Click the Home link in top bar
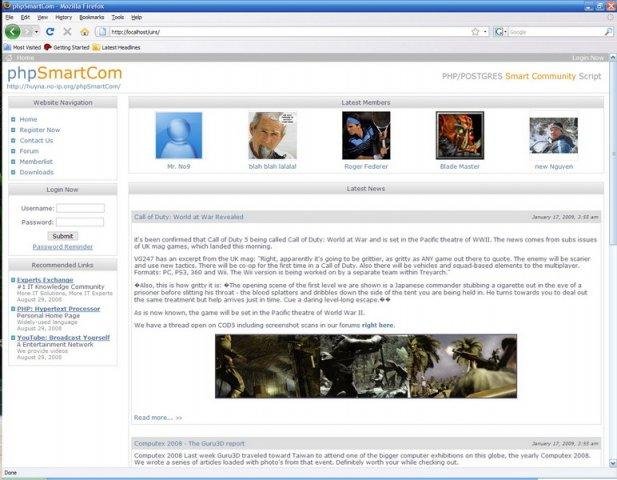617x480 pixels. point(25,58)
